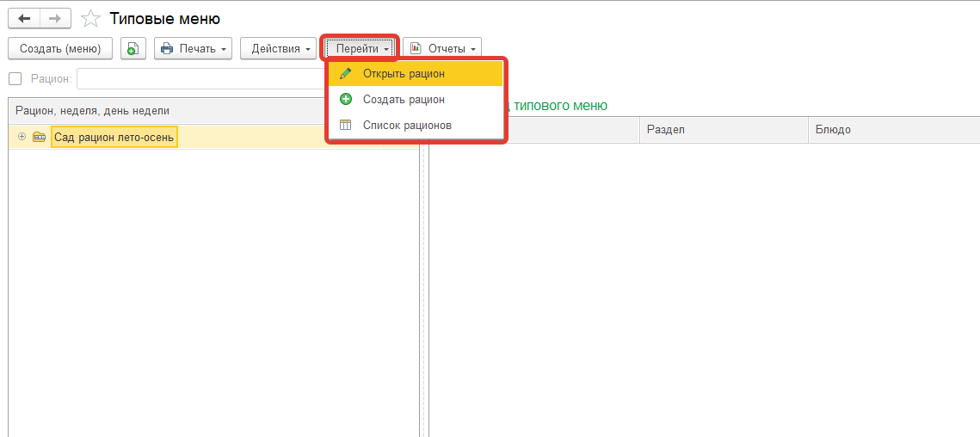This screenshot has height=437, width=980.
Task: Click the copy document icon button
Action: pos(133,49)
